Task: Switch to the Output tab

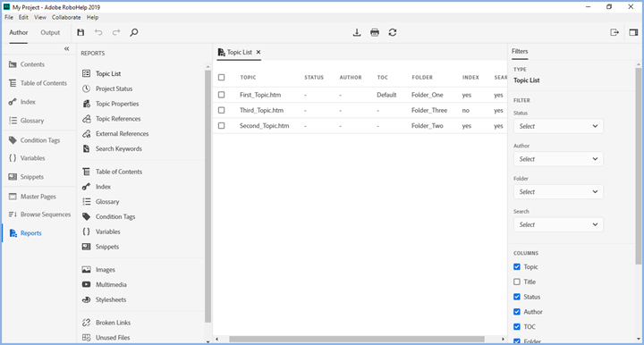Action: [50, 32]
